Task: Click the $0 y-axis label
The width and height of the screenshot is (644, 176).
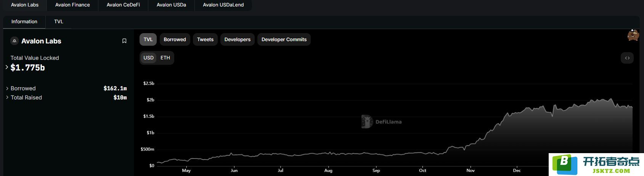Action: pyautogui.click(x=152, y=166)
